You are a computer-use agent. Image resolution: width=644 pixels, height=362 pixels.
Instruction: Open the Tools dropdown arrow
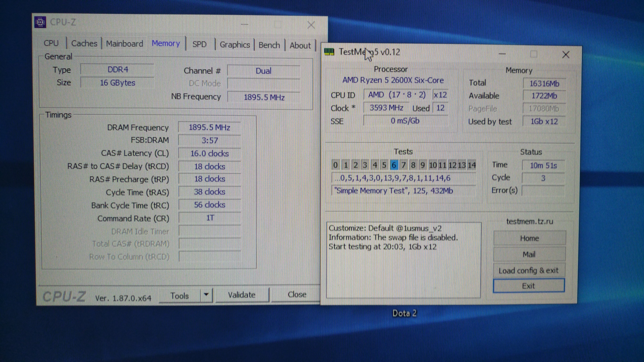click(206, 295)
